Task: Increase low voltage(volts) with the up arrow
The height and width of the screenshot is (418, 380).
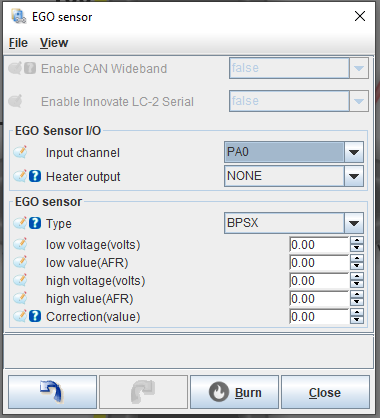Action: coord(357,241)
